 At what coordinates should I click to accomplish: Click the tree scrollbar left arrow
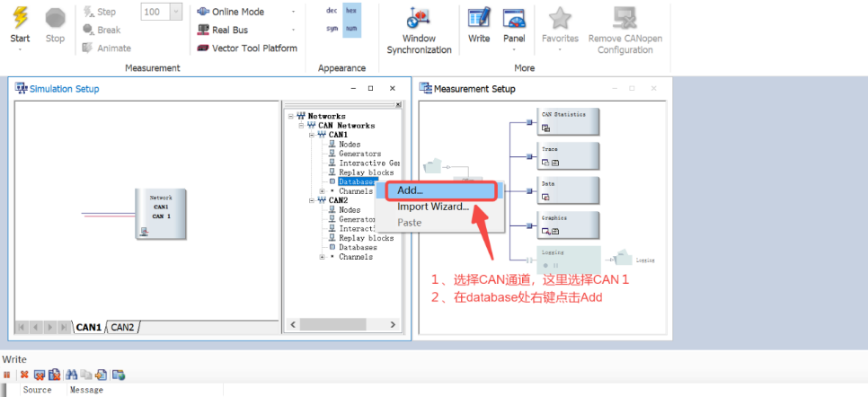[294, 324]
